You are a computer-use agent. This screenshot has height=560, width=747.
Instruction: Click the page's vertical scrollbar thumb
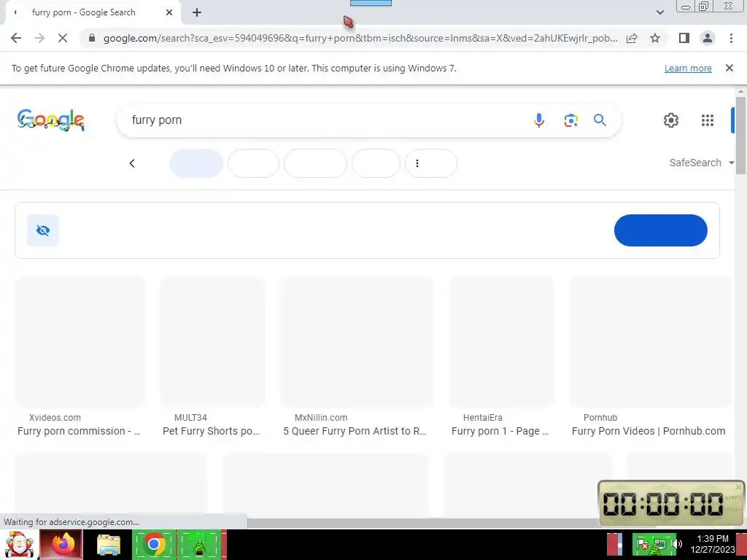(740, 135)
